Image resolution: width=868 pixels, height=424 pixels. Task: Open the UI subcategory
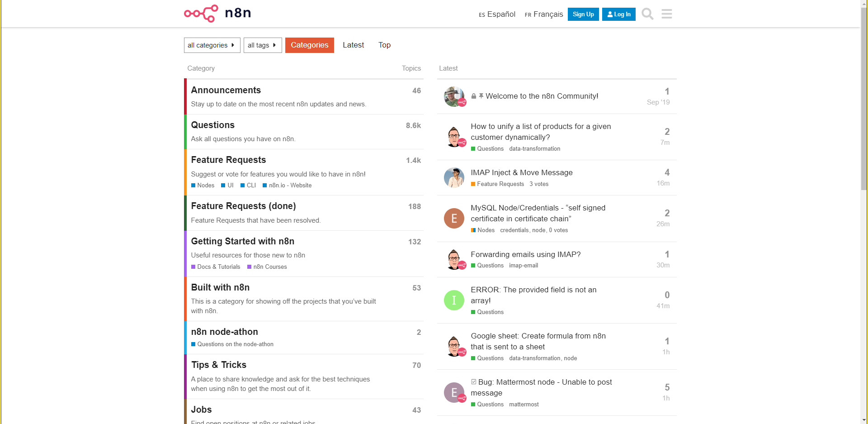227,186
